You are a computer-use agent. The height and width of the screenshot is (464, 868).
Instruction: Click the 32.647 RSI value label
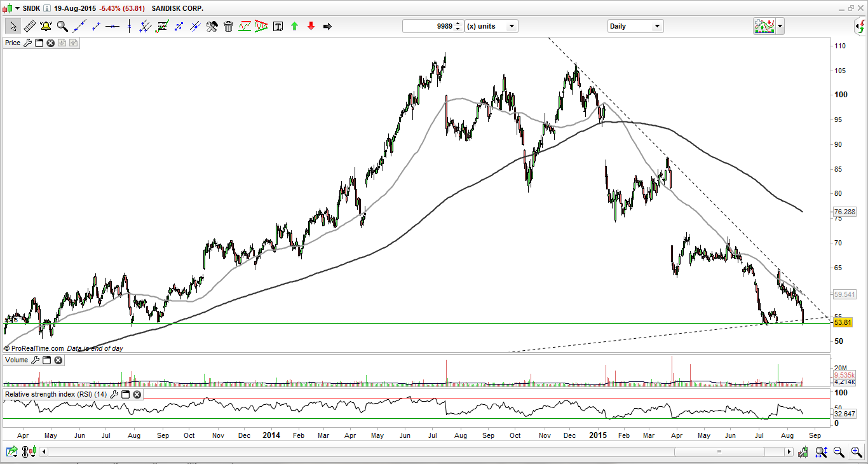844,413
